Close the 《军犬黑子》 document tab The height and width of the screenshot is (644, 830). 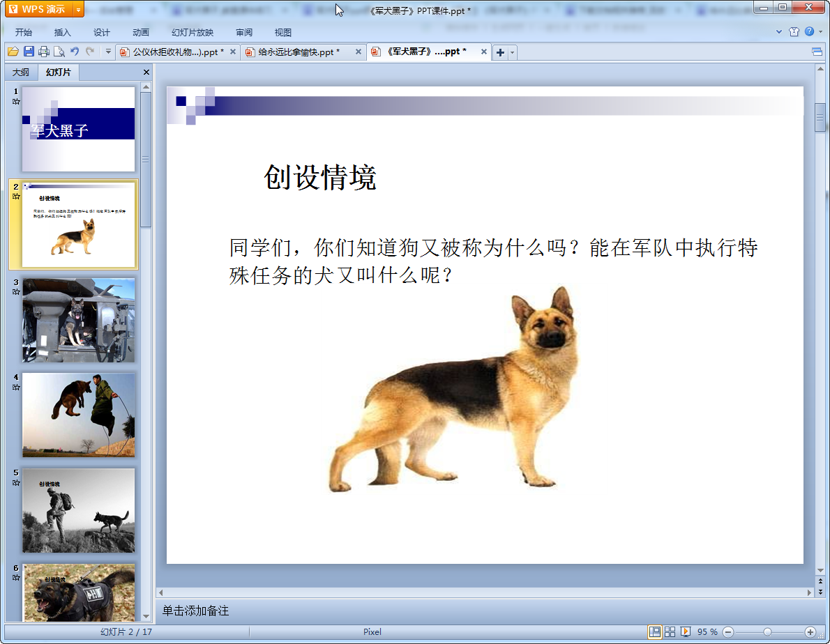pyautogui.click(x=484, y=52)
